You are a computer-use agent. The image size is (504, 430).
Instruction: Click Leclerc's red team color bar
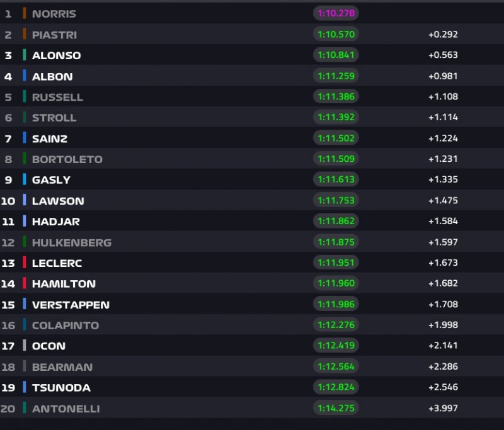(x=25, y=263)
